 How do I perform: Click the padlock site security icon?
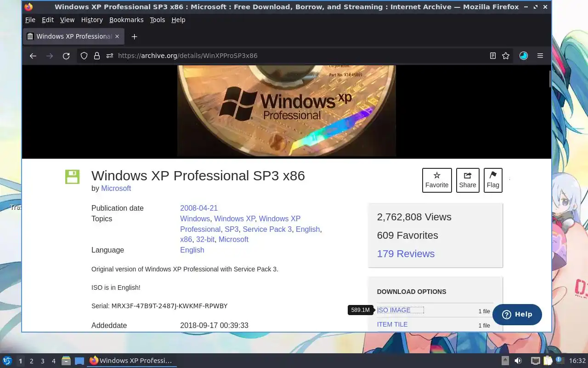click(x=96, y=56)
